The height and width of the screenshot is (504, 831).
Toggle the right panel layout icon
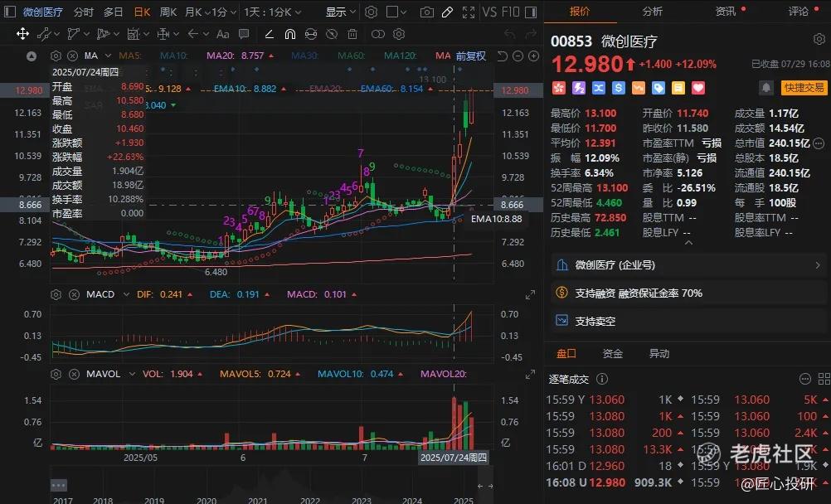point(531,12)
